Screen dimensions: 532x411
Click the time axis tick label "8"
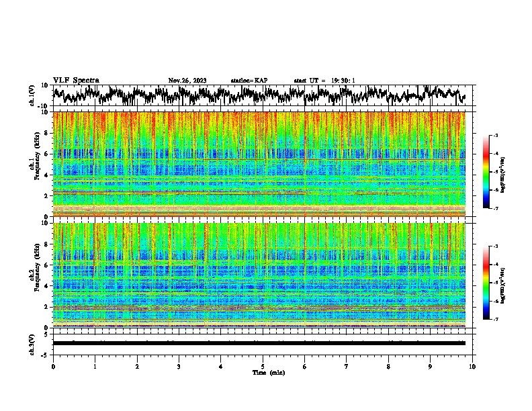click(x=388, y=367)
